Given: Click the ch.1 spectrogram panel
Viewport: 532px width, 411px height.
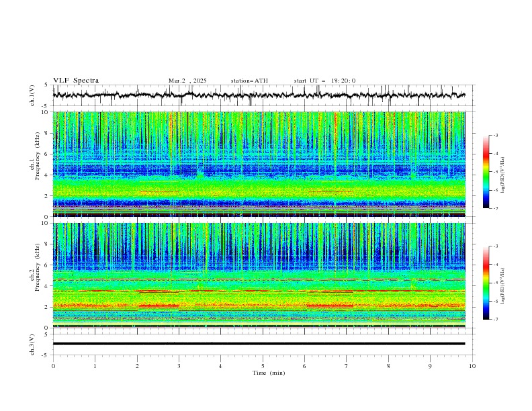Looking at the screenshot, I should (259, 164).
